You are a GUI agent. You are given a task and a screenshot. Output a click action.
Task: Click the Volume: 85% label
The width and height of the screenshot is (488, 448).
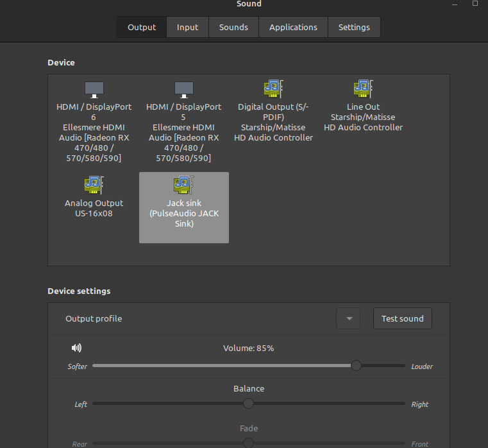[x=248, y=348]
